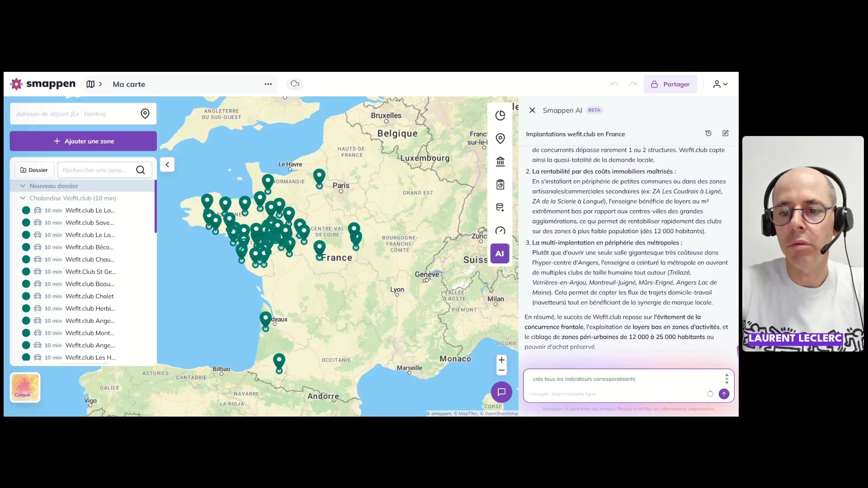Screen dimensions: 868x488
Task: Show the AI conversation history
Action: point(708,133)
